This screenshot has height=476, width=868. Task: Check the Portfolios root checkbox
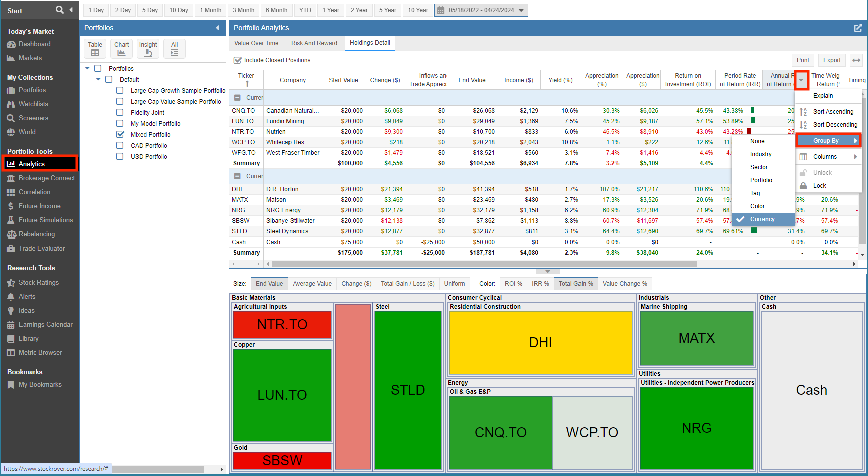[x=98, y=68]
